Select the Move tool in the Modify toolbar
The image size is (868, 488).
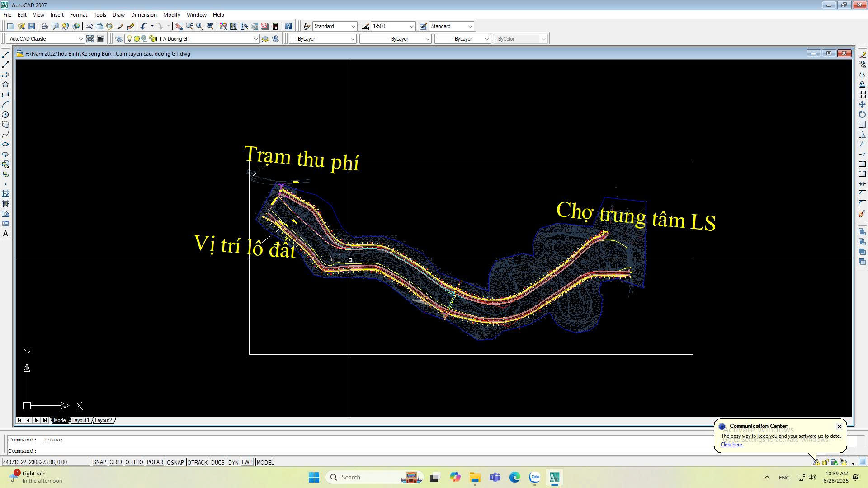coord(862,104)
